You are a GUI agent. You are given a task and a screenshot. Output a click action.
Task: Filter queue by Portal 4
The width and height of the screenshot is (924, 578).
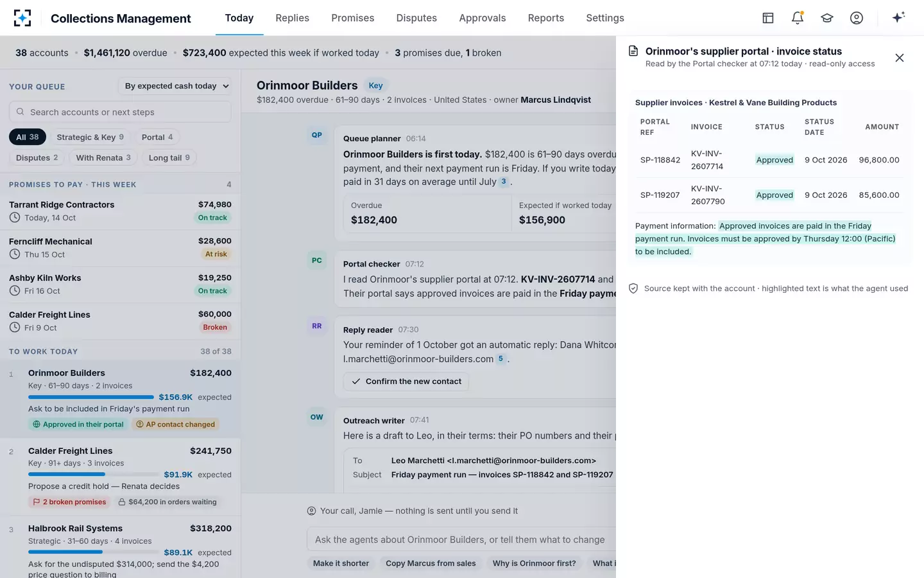coord(157,137)
